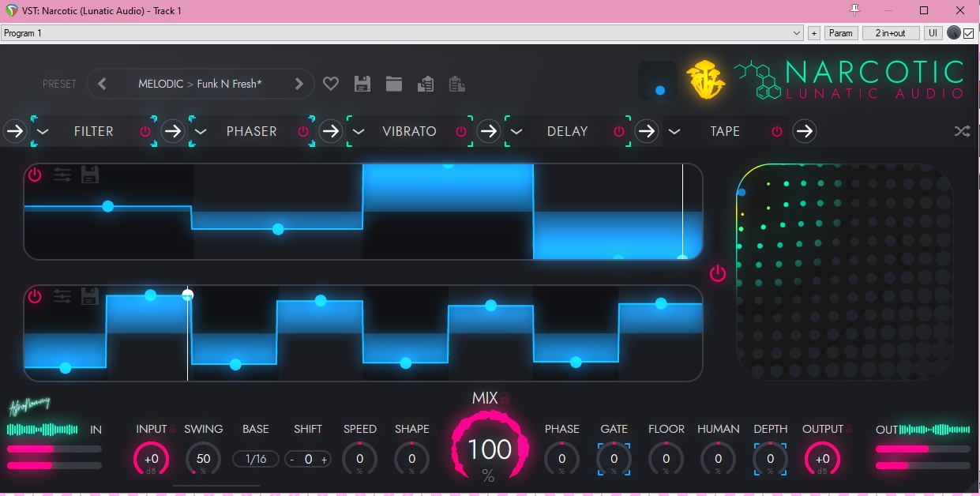The height and width of the screenshot is (496, 980).
Task: Save the preset using the floppy disk icon
Action: click(362, 84)
